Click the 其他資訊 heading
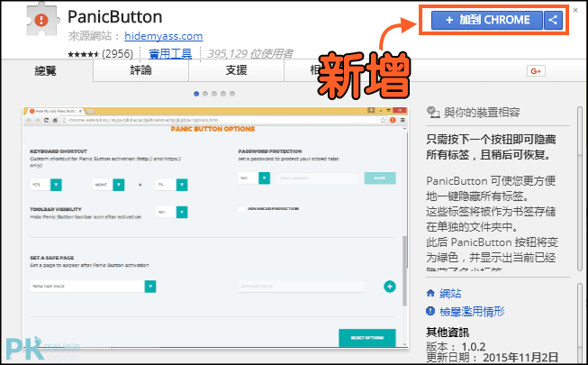Viewport: 588px width, 365px height. 448,333
